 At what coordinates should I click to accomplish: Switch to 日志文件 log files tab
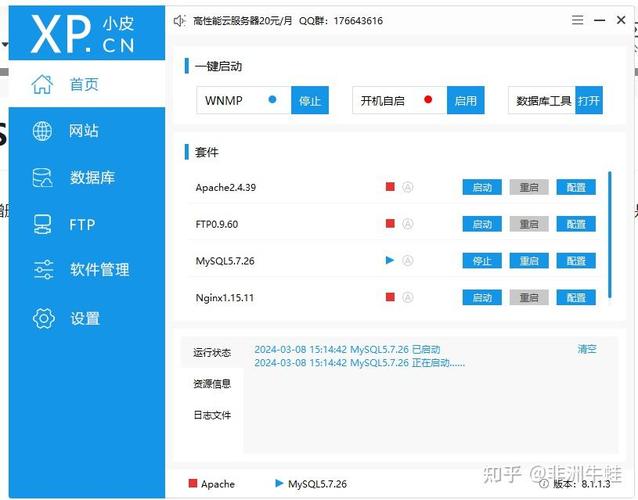click(x=212, y=415)
